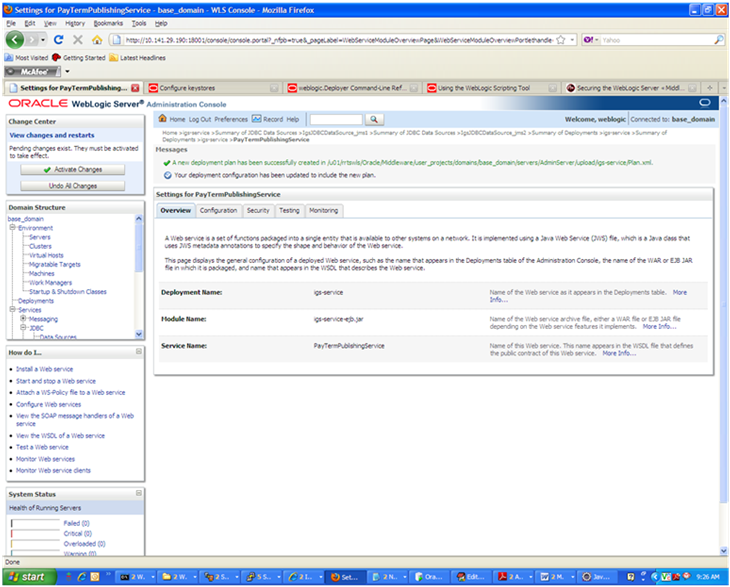Viewport: 730px width, 587px height.
Task: Open the URL bar history dropdown
Action: coord(572,40)
